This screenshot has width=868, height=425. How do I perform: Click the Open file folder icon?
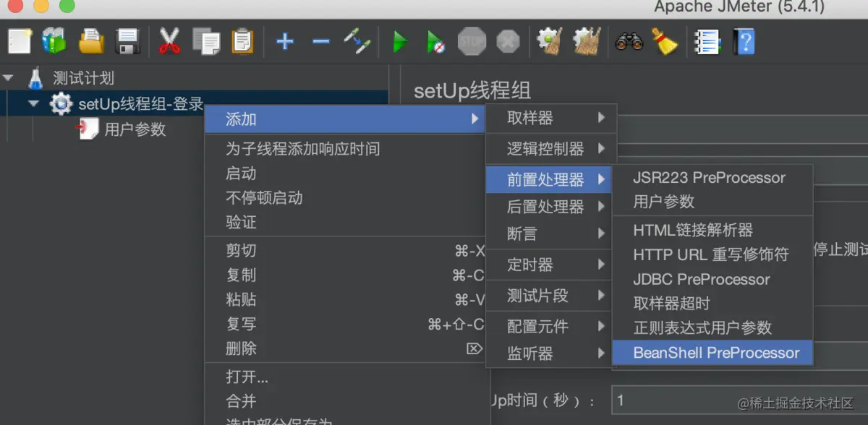[x=91, y=41]
